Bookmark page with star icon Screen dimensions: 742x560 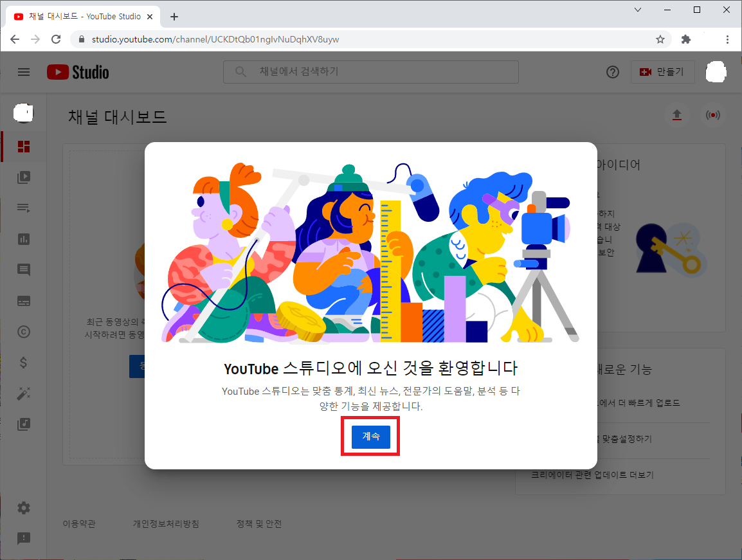point(660,39)
